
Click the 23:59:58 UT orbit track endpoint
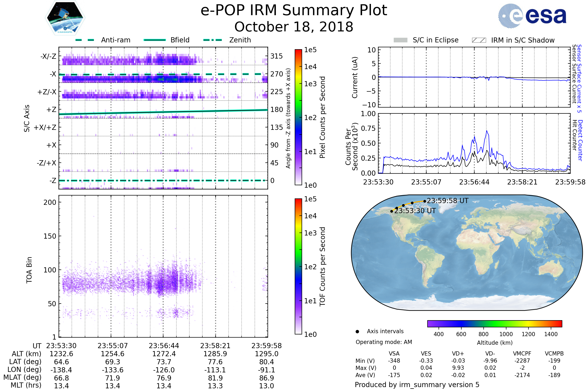tap(425, 201)
